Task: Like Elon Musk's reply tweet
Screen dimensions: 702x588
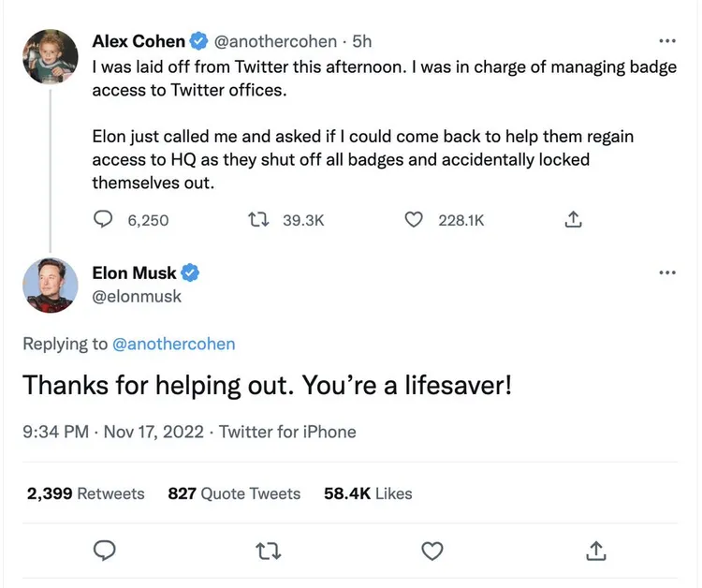Action: tap(431, 550)
